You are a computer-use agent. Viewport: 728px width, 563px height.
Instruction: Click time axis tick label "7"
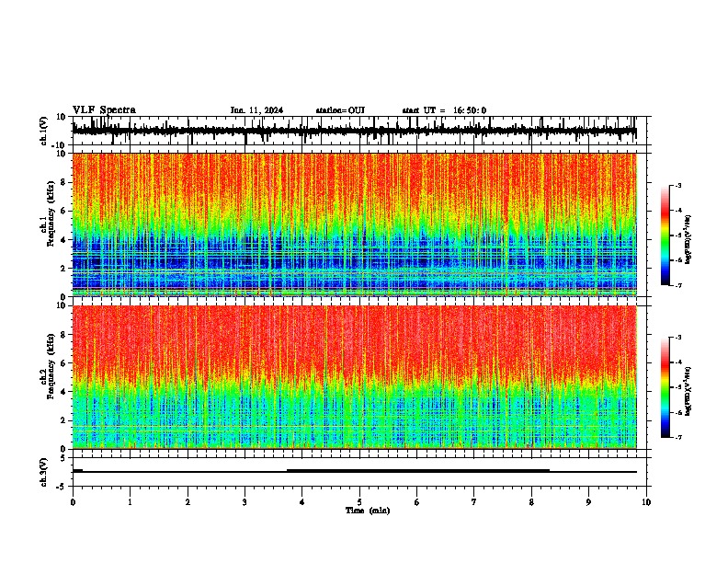tap(474, 502)
